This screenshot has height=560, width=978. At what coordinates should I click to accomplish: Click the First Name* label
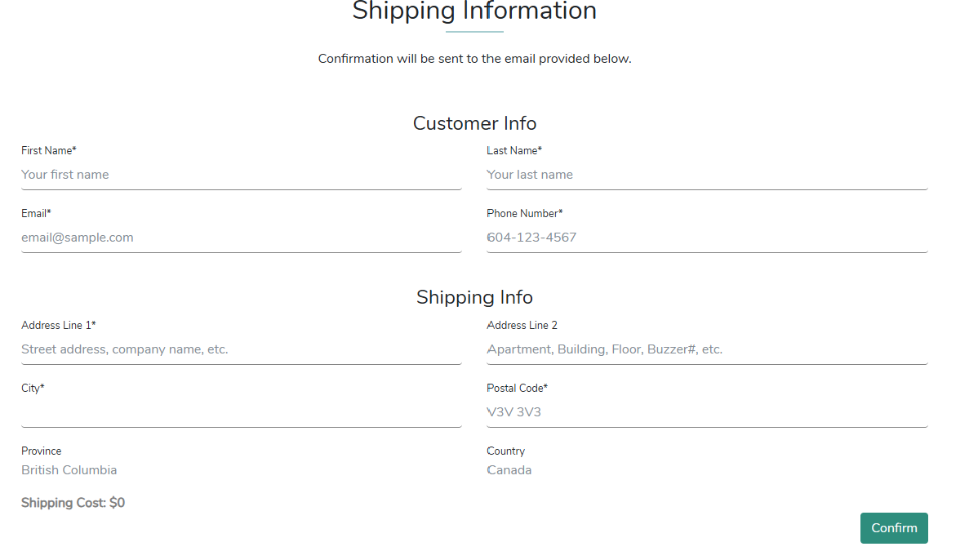(x=49, y=151)
